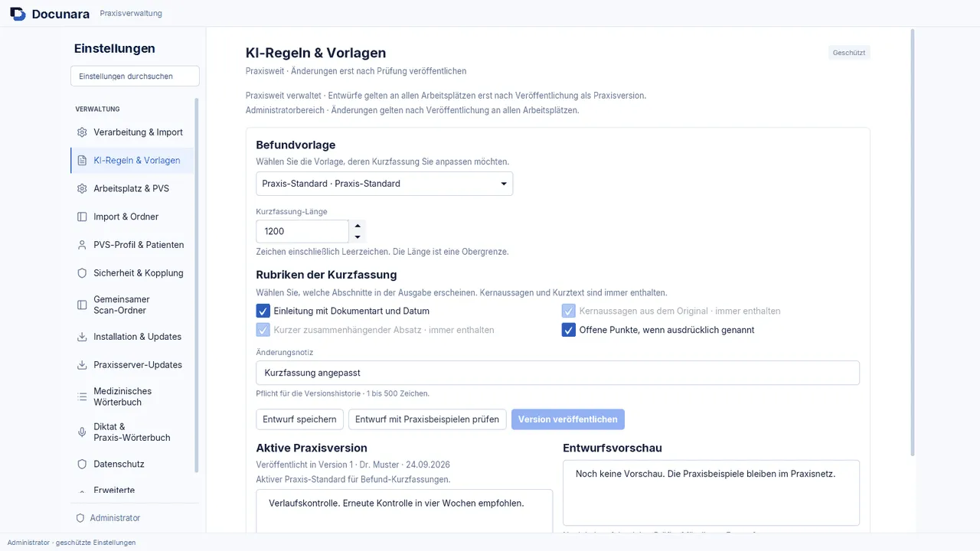The height and width of the screenshot is (551, 980).
Task: Click the gear icon beside Verarbeitung & Import
Action: pos(82,132)
